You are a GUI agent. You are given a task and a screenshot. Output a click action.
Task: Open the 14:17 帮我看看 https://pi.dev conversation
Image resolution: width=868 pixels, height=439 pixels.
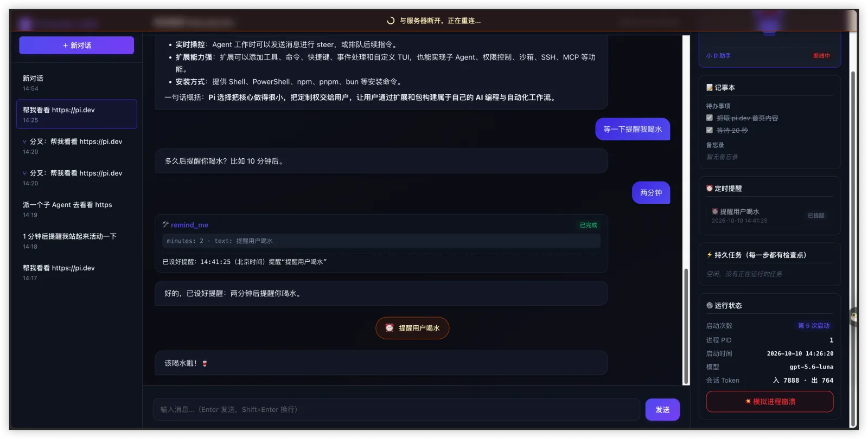click(76, 273)
